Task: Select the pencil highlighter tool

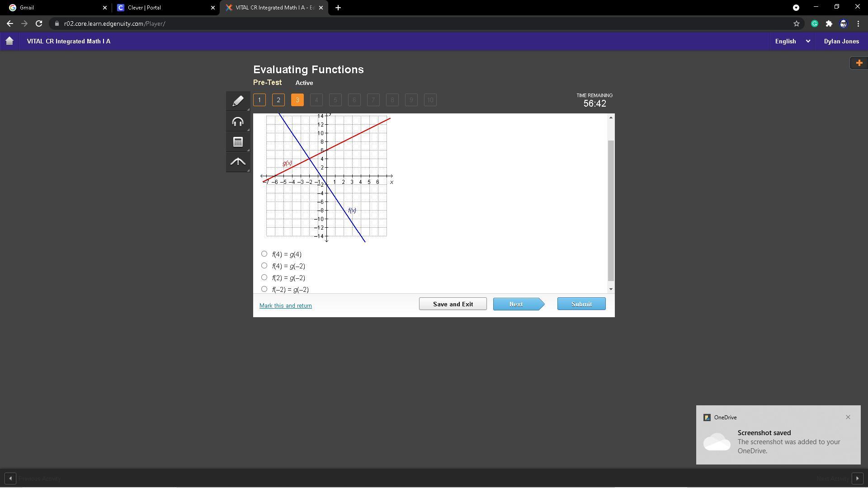Action: pyautogui.click(x=238, y=101)
